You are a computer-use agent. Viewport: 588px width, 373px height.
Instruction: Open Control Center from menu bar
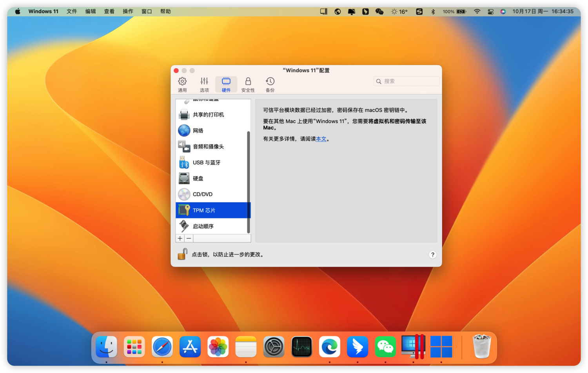[490, 11]
